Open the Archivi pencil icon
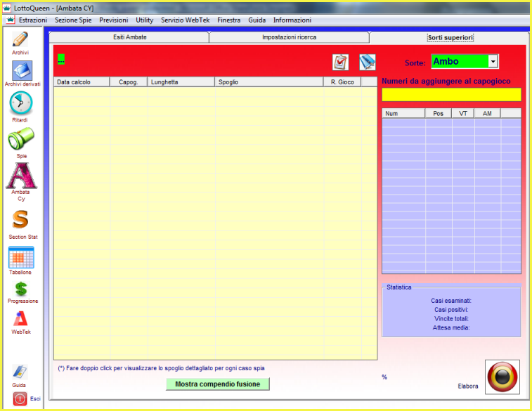The width and height of the screenshot is (532, 411). [x=20, y=39]
